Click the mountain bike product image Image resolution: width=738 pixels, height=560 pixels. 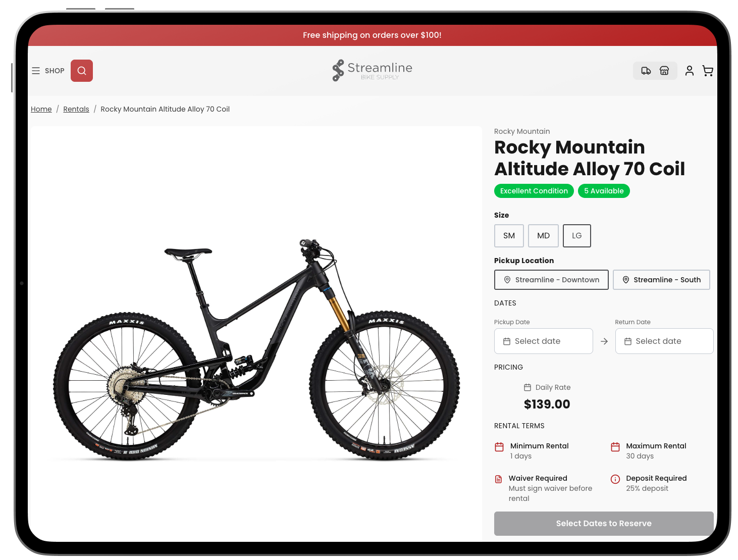coord(256,348)
